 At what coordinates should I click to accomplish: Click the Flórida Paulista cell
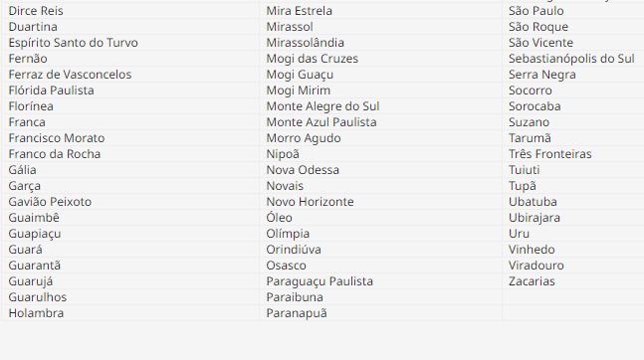[x=131, y=90]
